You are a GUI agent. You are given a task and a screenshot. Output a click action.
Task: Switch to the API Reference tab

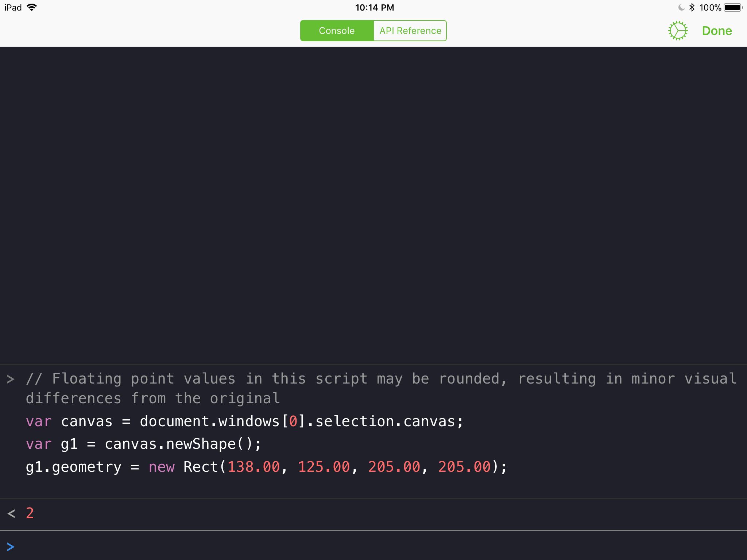click(x=410, y=31)
